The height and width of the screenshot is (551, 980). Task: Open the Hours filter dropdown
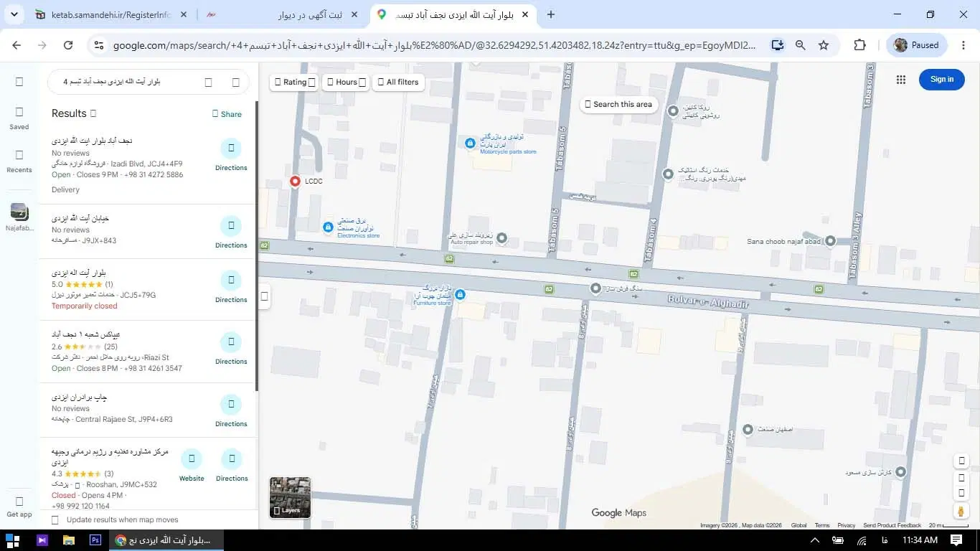coord(347,82)
